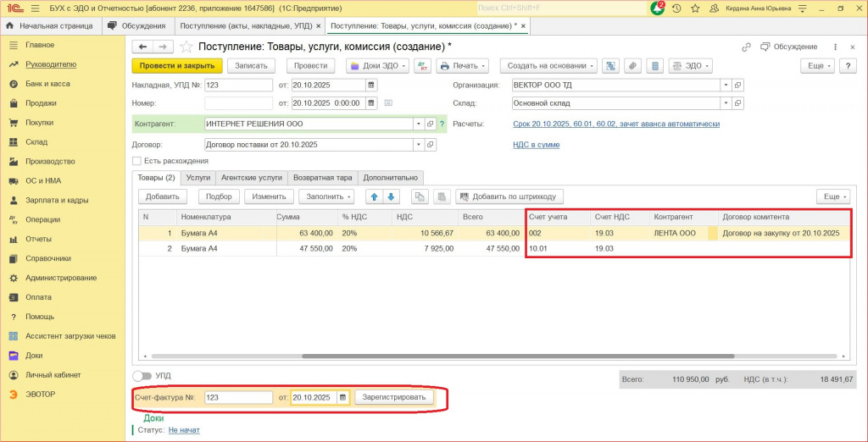This screenshot has height=442, width=868.
Task: Switch to Услуги tab
Action: 198,178
